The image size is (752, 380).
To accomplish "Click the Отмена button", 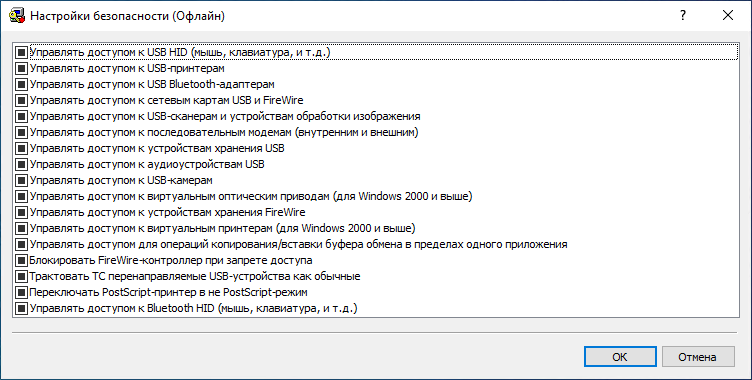I will 698,357.
